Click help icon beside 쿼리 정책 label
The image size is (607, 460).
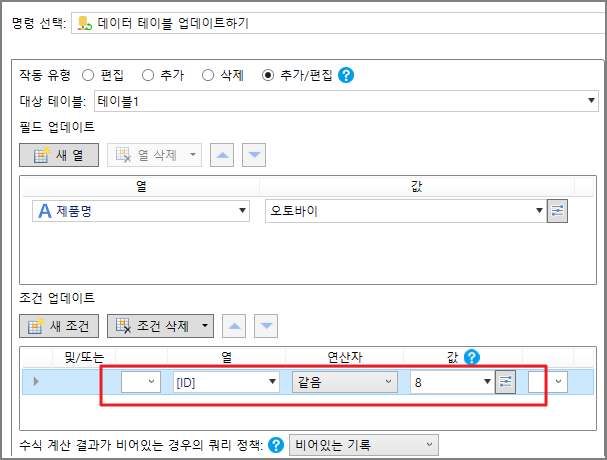[x=275, y=445]
